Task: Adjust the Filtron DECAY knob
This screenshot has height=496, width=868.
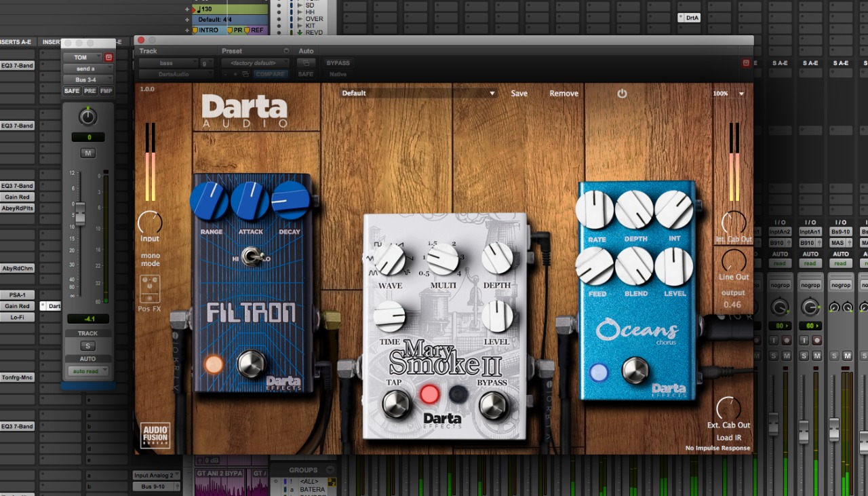Action: tap(290, 202)
